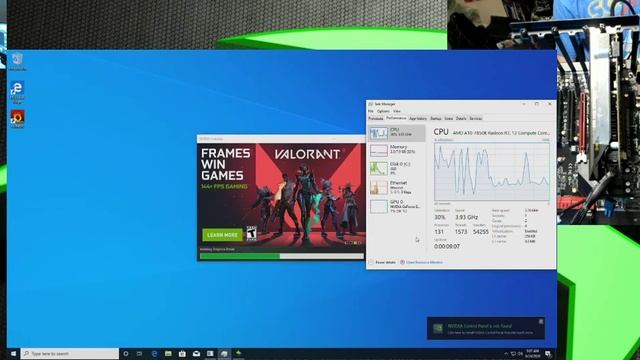This screenshot has width=640, height=360.
Task: Show hidden system tray icons
Action: click(506, 354)
